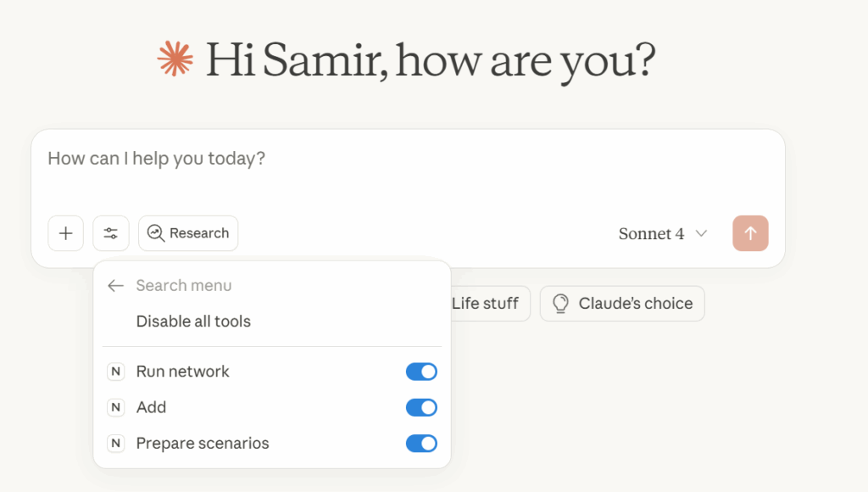
Task: Choose the Prepare scenarios menu entry
Action: coord(203,443)
